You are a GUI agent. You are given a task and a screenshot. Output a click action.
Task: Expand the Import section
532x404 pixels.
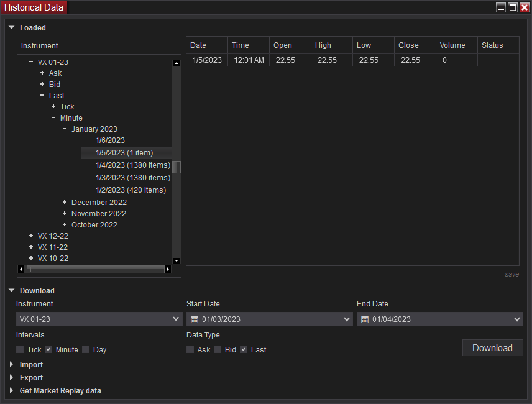[12, 364]
